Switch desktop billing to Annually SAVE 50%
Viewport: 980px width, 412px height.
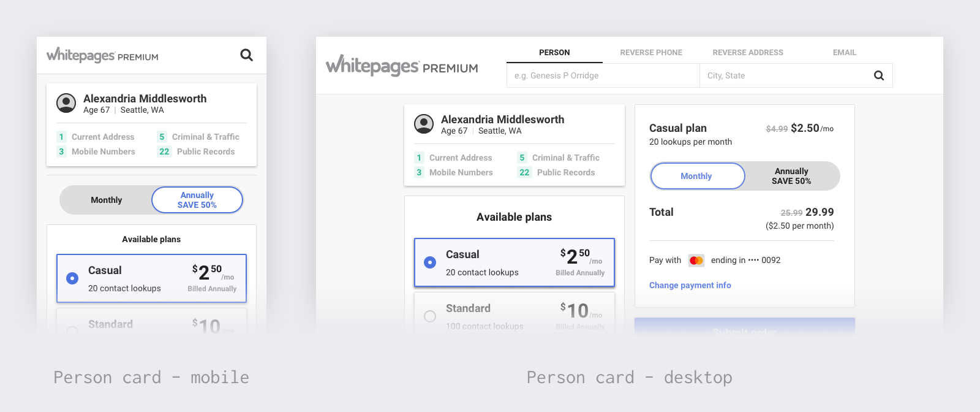[x=791, y=176]
